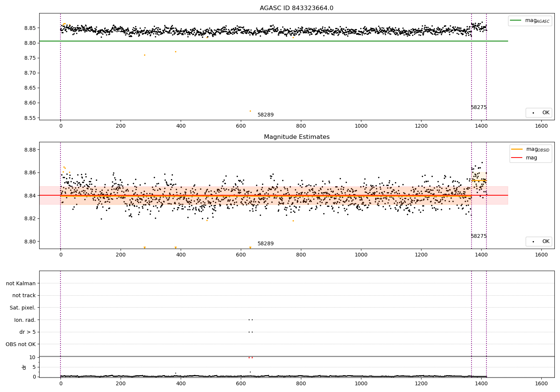Click the '1000' x-tick under the bottom plot
This screenshot has height=392, width=560.
[x=361, y=384]
